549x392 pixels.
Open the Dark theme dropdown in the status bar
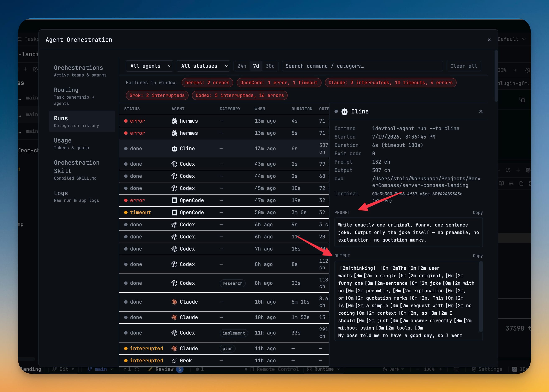393,369
